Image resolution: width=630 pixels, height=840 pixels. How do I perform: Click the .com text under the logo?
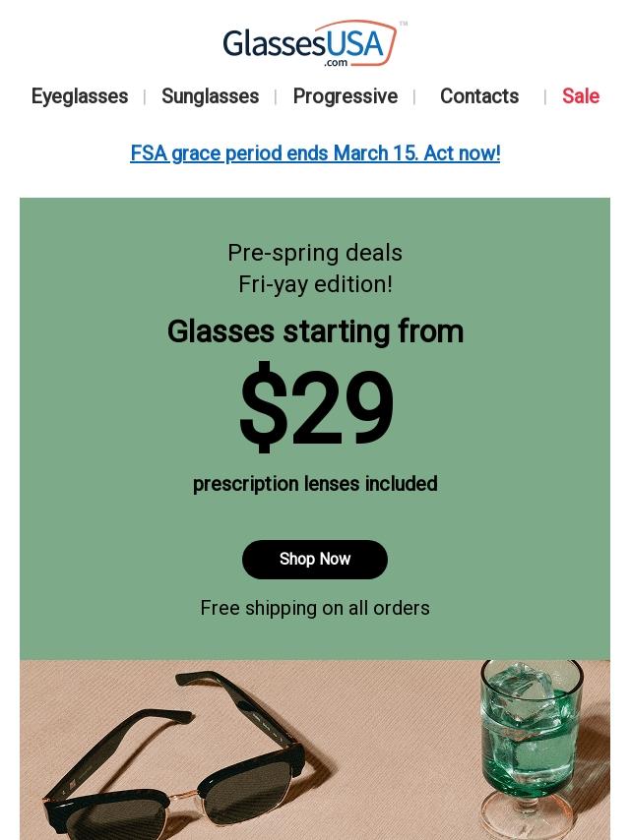(x=336, y=62)
